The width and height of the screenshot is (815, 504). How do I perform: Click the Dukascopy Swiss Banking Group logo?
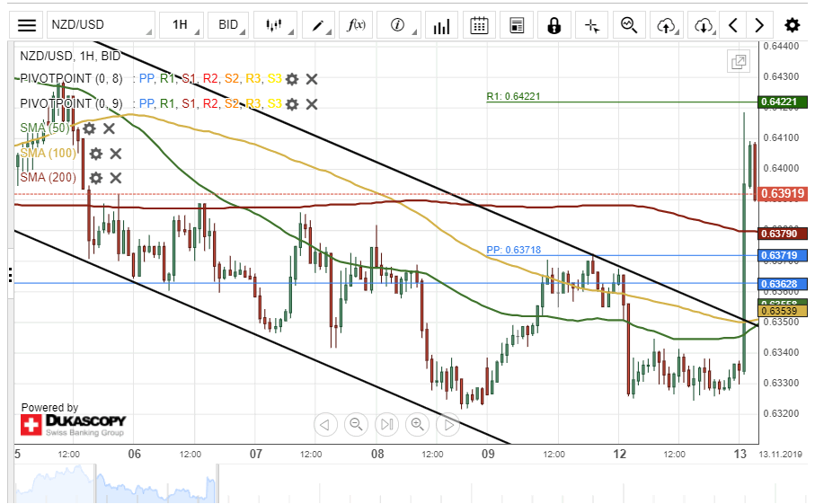coord(73,425)
